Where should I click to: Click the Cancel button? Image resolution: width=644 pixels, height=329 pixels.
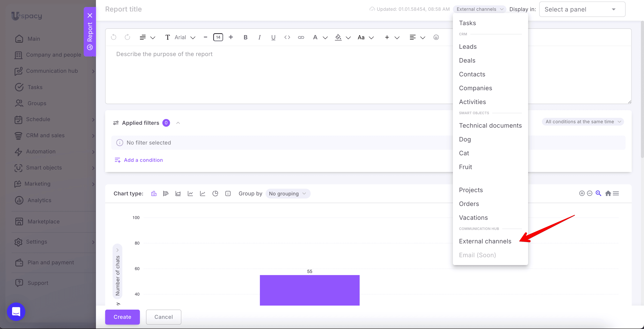(x=163, y=317)
